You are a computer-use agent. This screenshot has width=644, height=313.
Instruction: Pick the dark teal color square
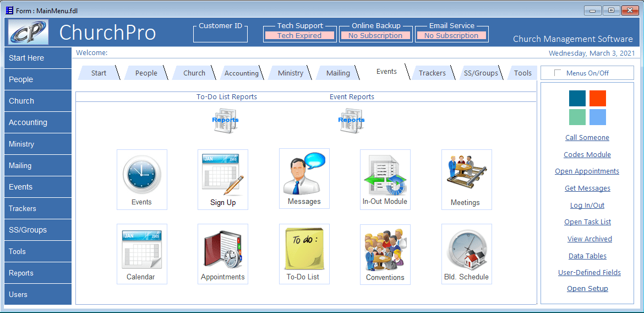[x=577, y=98]
